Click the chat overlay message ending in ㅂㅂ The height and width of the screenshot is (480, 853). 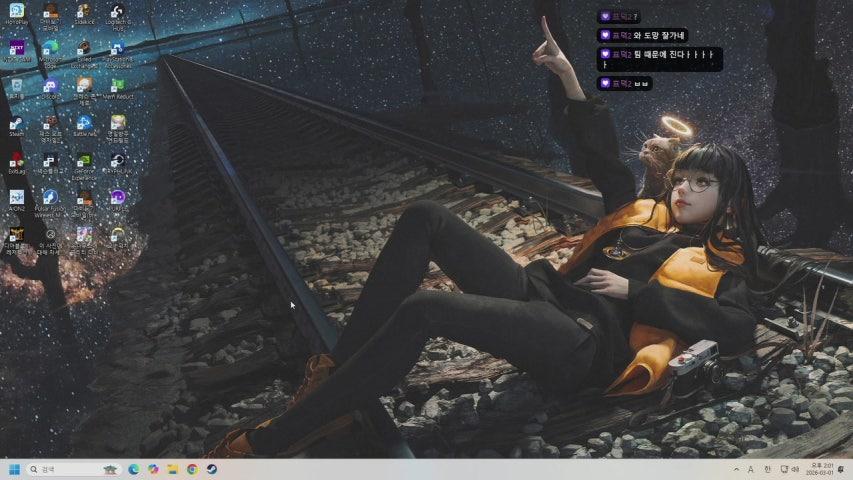tap(625, 83)
